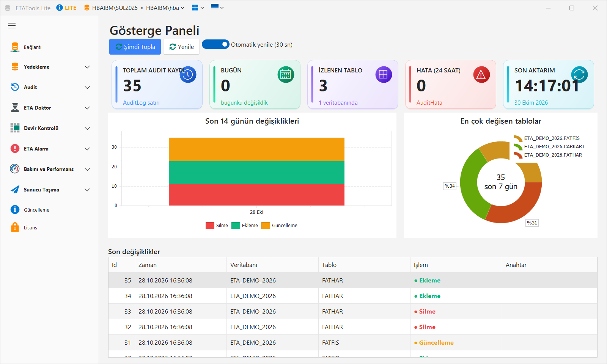The height and width of the screenshot is (364, 607).
Task: Open the Güncelleme menu item
Action: [49, 210]
